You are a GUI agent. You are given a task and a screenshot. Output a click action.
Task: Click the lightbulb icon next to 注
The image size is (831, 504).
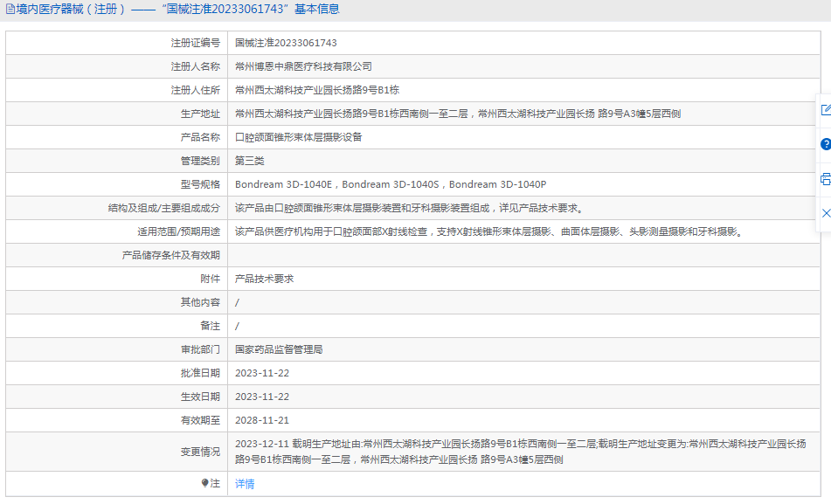[205, 483]
